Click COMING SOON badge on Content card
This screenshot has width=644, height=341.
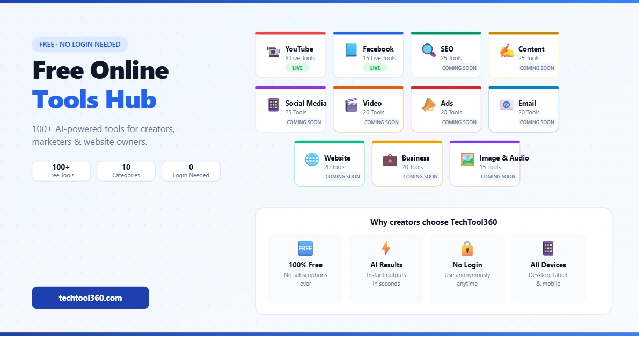tap(537, 68)
